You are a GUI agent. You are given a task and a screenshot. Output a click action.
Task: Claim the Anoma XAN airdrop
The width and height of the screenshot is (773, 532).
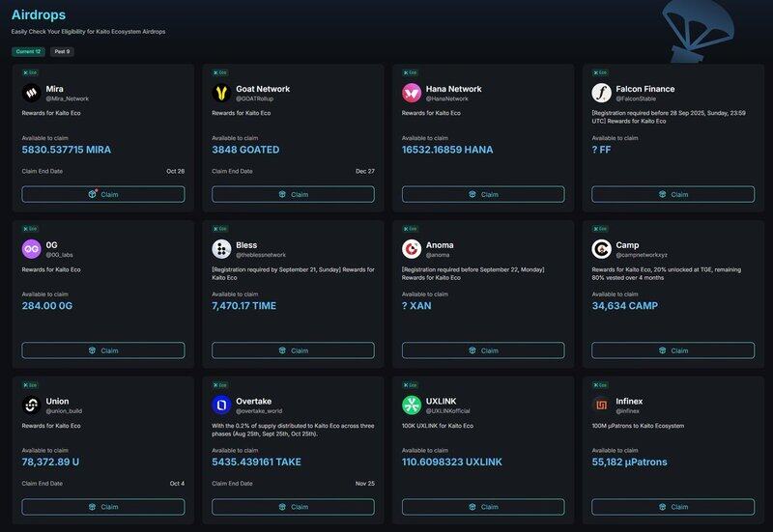pos(483,350)
